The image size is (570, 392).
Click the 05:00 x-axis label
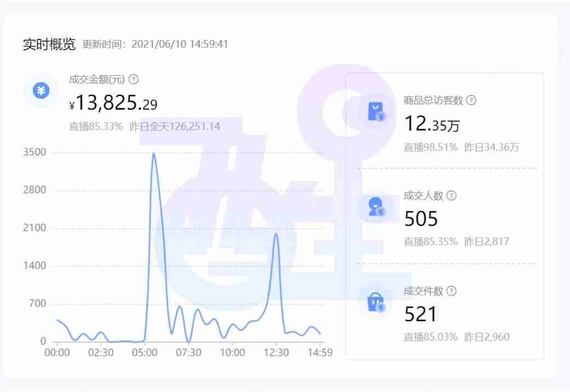tap(145, 353)
